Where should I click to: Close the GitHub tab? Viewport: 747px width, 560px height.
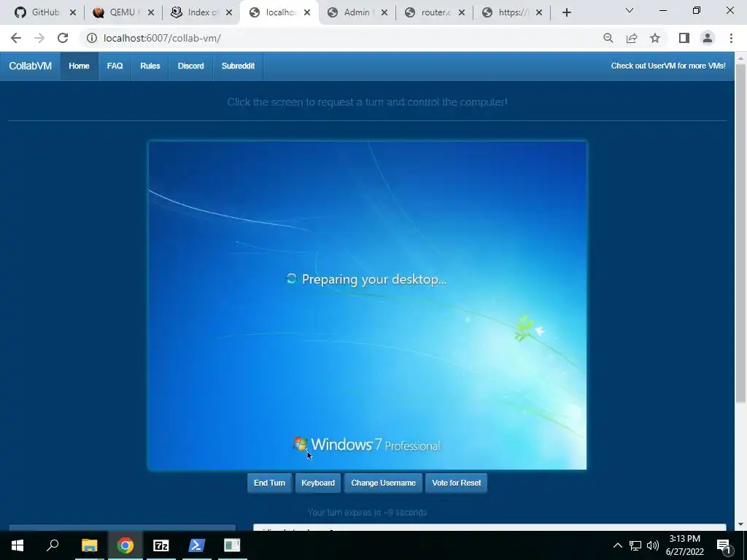tap(73, 12)
